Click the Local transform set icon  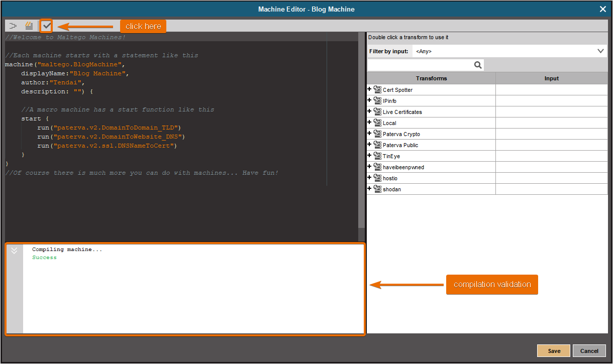(x=377, y=123)
